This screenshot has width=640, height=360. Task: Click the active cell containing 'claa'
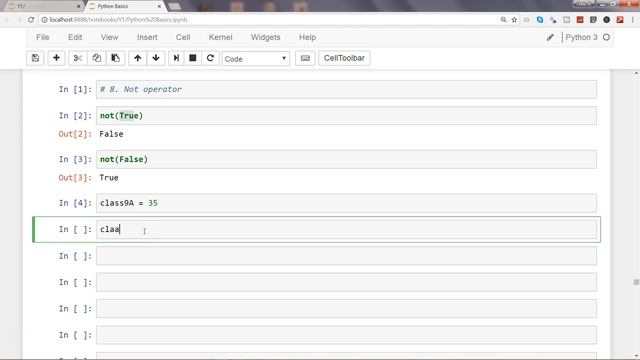point(346,229)
